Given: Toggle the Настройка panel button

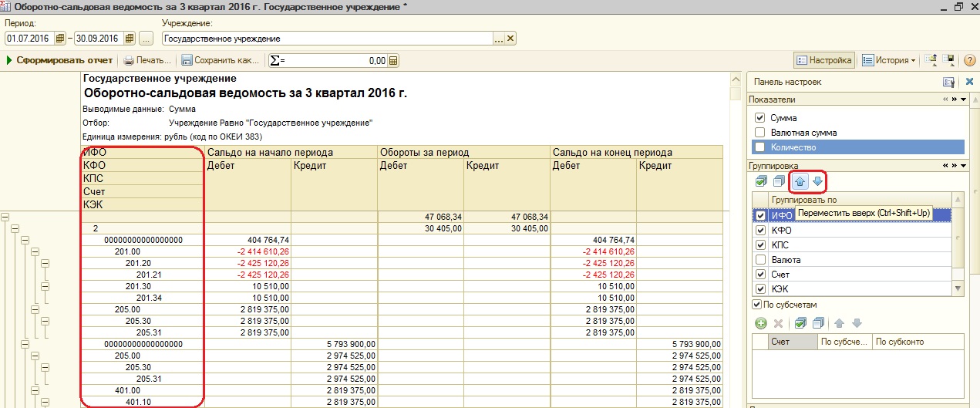Looking at the screenshot, I should point(824,60).
